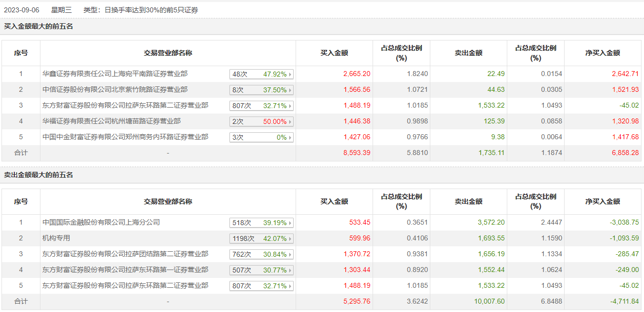Screen dimensions: 644x312
Task: Select the ratio value 1.8240
Action: pyautogui.click(x=417, y=74)
